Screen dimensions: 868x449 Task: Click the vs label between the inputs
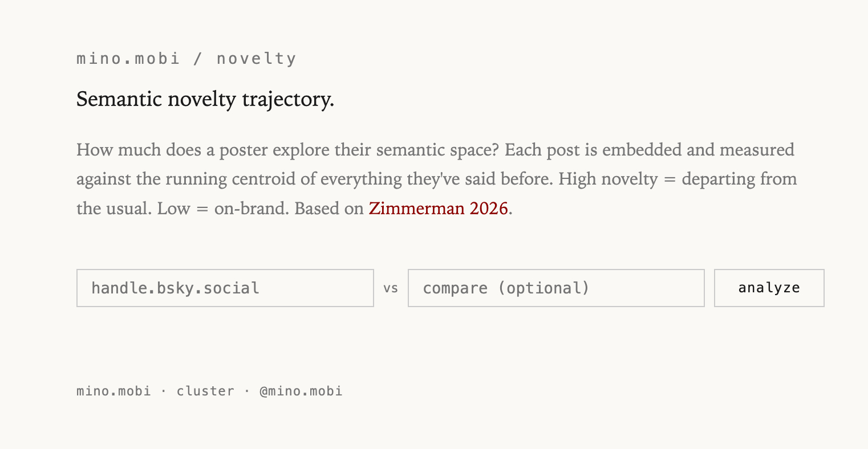tap(391, 288)
